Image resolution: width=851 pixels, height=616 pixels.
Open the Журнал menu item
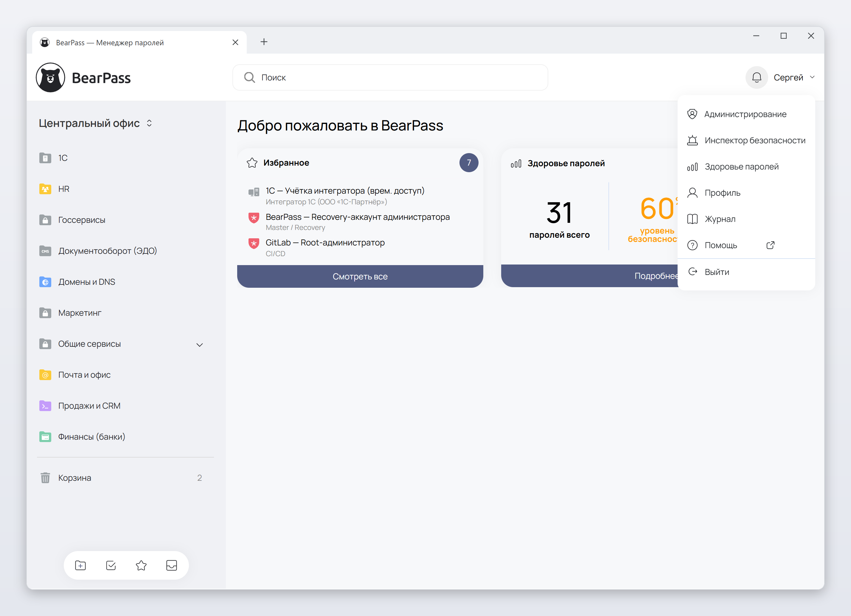(746, 219)
